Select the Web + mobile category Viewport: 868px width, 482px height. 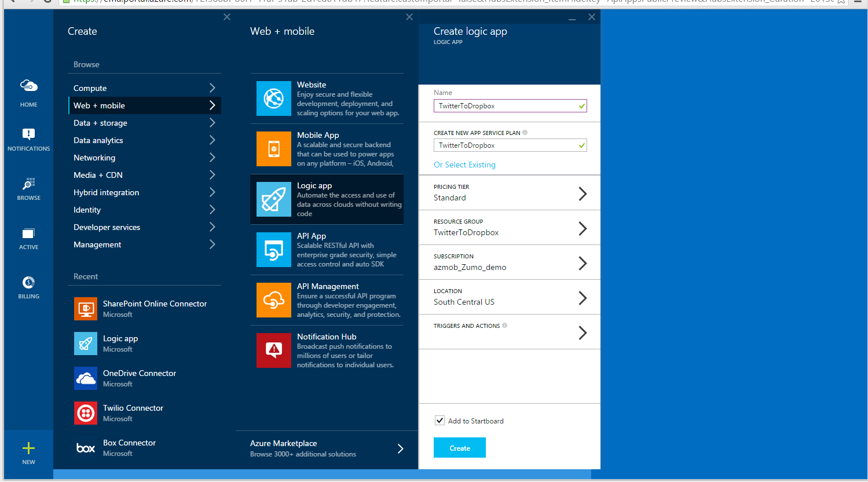click(x=144, y=105)
